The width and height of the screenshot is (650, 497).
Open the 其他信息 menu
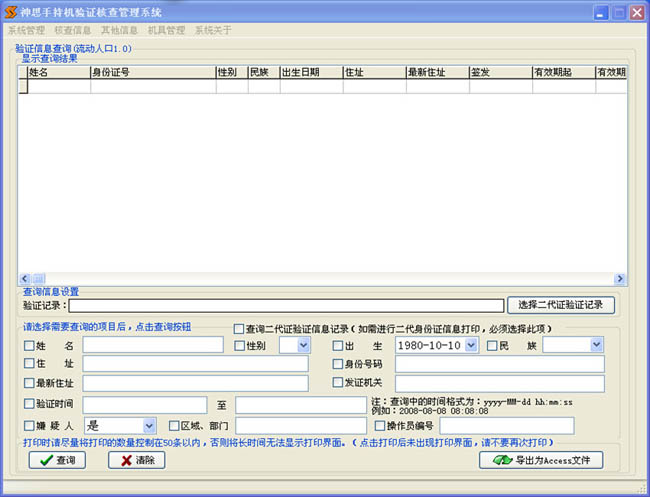pyautogui.click(x=119, y=30)
